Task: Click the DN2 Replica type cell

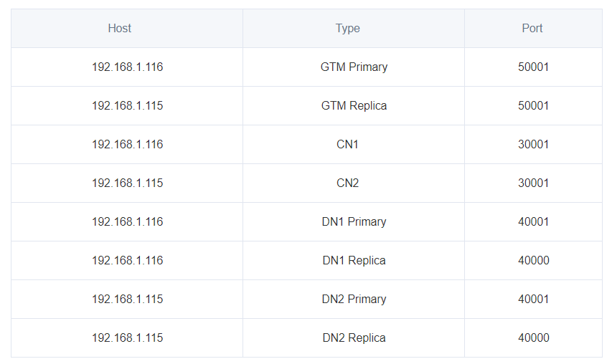Action: point(354,338)
